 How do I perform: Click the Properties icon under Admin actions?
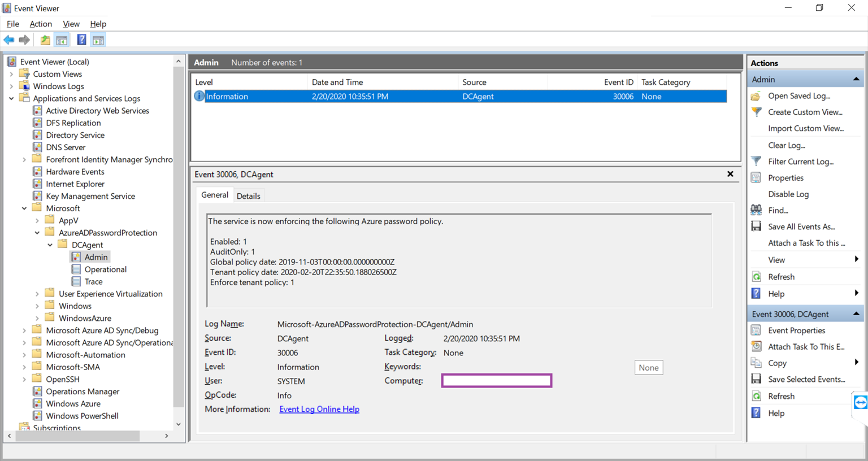click(756, 178)
